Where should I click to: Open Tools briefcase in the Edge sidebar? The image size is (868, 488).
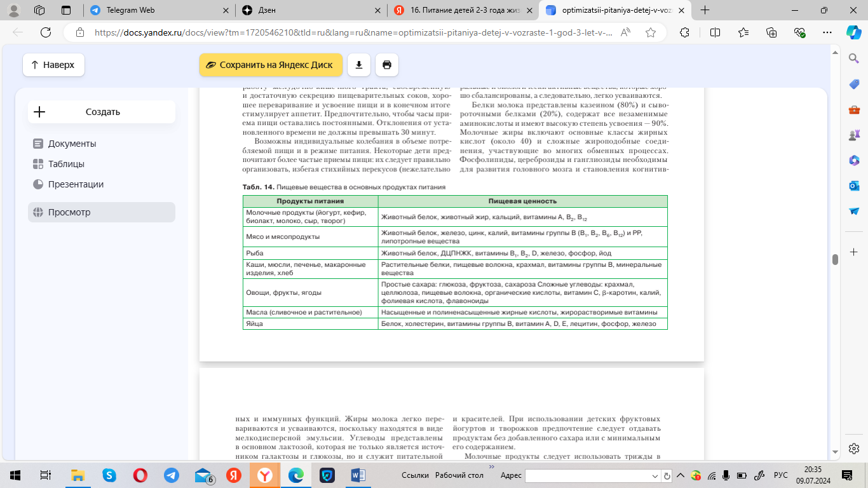854,109
